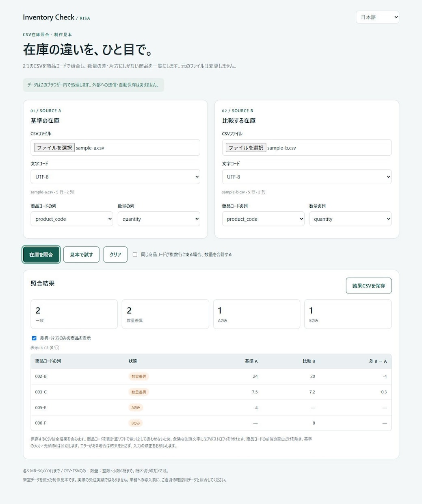Click the Aのみ badge in 005-E row

(x=136, y=407)
